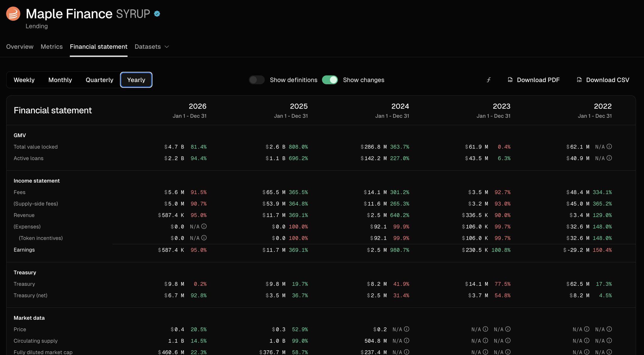Open the Datasets menu

(148, 47)
